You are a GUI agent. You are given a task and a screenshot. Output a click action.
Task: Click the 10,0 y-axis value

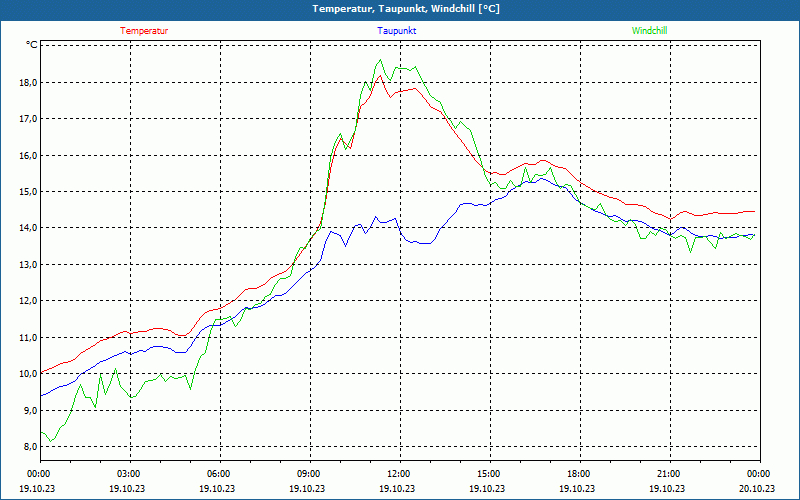pyautogui.click(x=28, y=374)
